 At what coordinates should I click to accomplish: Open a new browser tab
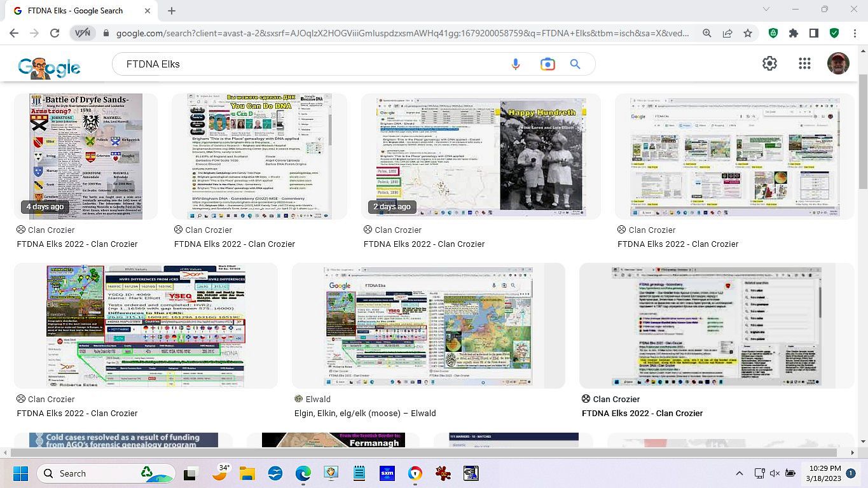(172, 11)
